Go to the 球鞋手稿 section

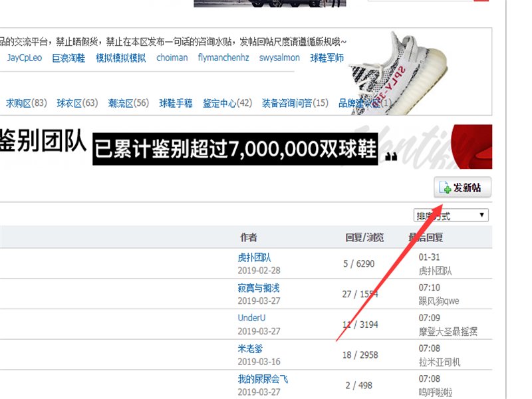tap(176, 103)
